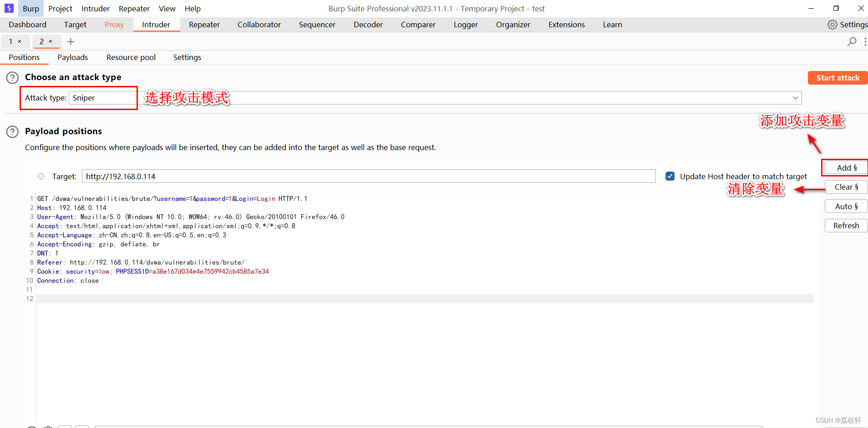Open the Logger tab

pyautogui.click(x=466, y=25)
